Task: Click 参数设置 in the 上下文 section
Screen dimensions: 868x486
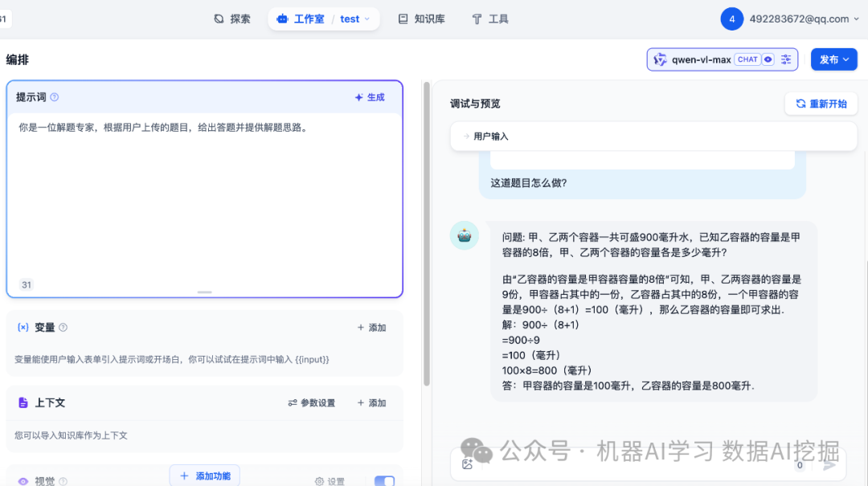Action: click(311, 403)
